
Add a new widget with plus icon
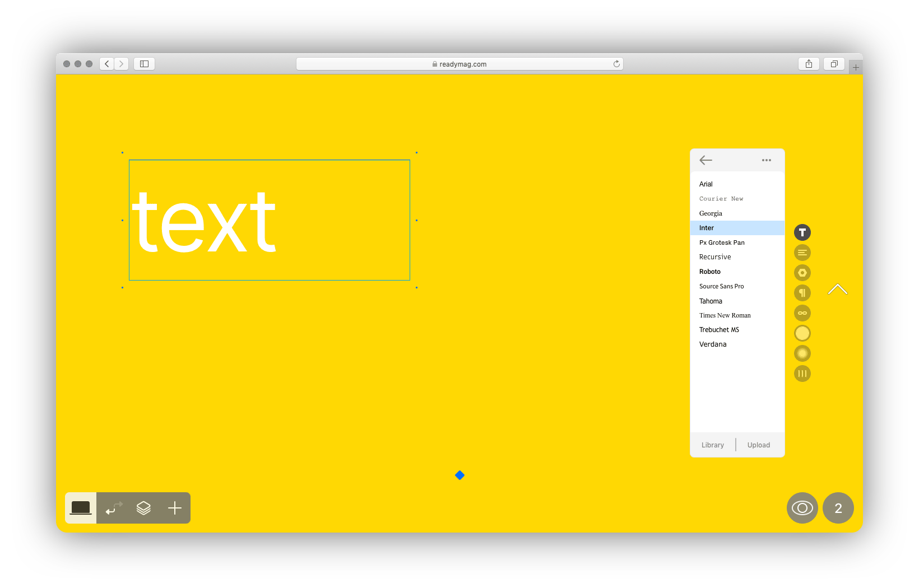[175, 508]
